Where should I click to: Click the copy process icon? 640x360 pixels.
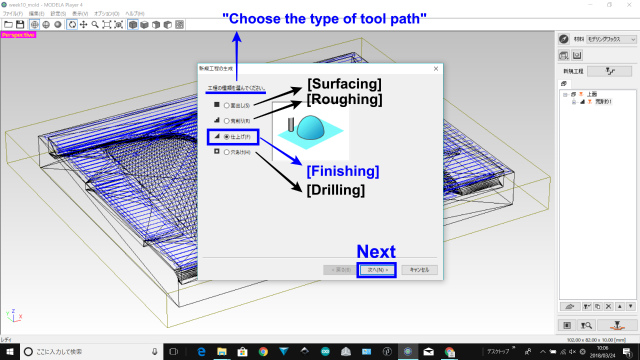[598, 306]
